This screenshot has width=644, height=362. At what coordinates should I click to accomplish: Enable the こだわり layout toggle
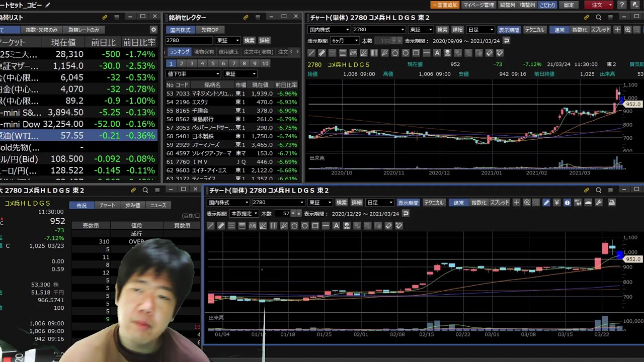coord(547,5)
